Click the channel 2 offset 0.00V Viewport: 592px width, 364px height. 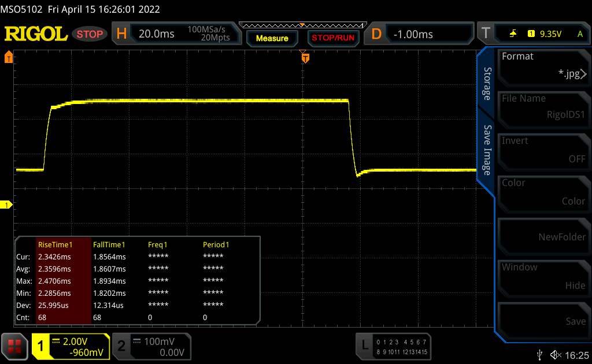pos(172,352)
